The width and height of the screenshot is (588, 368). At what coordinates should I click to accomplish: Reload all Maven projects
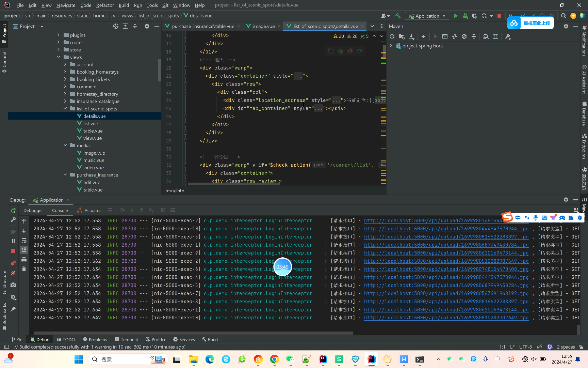[x=392, y=36]
